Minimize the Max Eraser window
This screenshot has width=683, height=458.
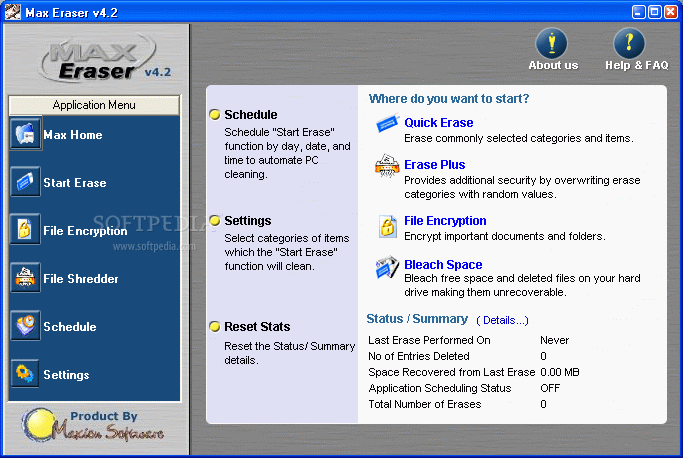click(x=639, y=12)
